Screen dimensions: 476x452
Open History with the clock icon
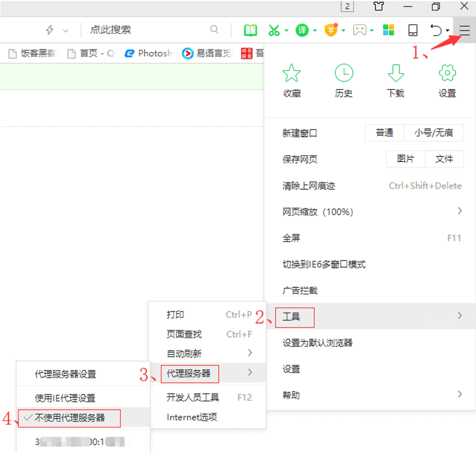click(x=344, y=73)
